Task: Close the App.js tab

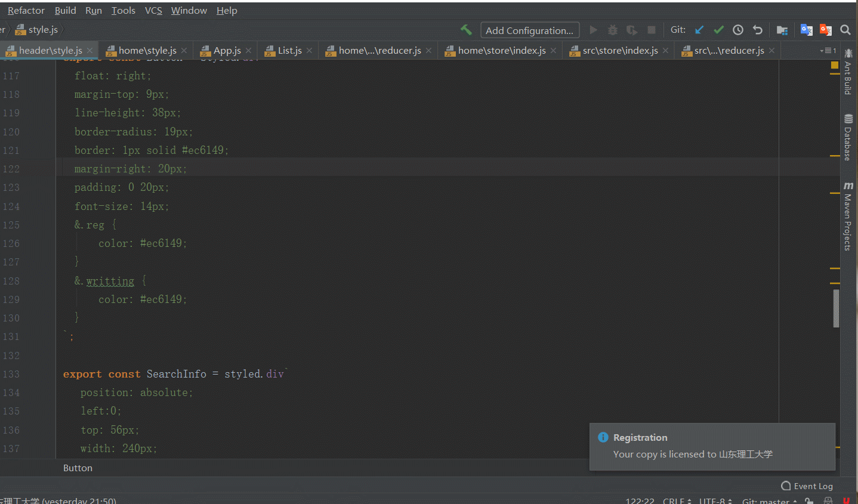Action: coord(249,51)
